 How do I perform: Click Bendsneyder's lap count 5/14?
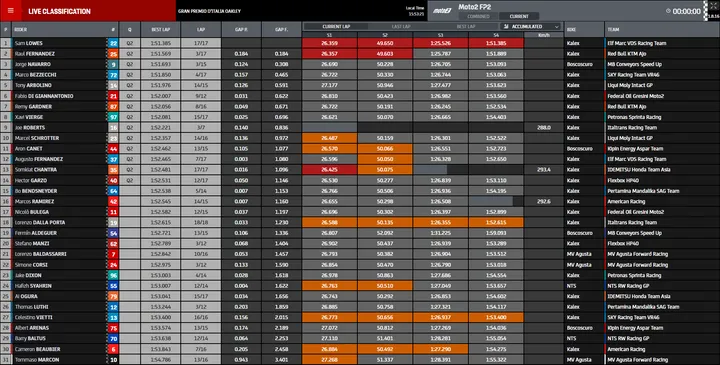[201, 191]
